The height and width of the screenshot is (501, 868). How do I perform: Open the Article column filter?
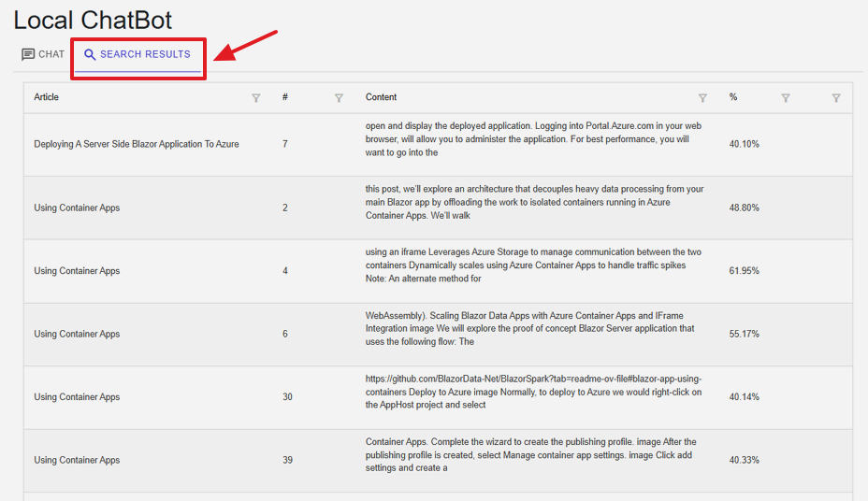(255, 98)
